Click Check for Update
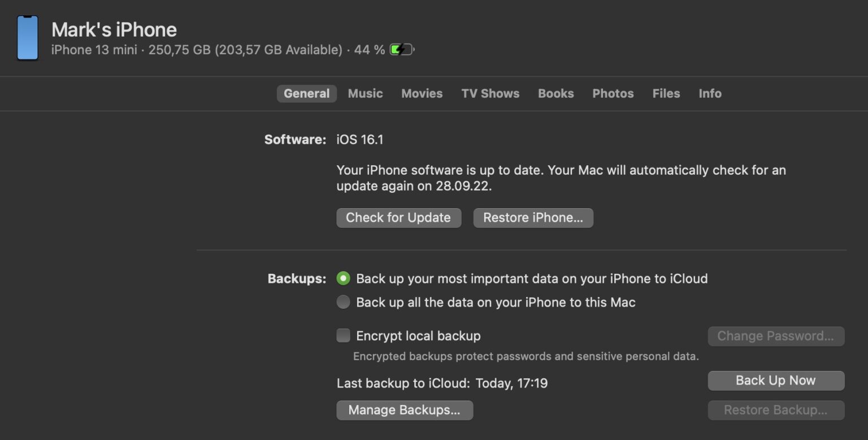Image resolution: width=868 pixels, height=440 pixels. tap(398, 218)
